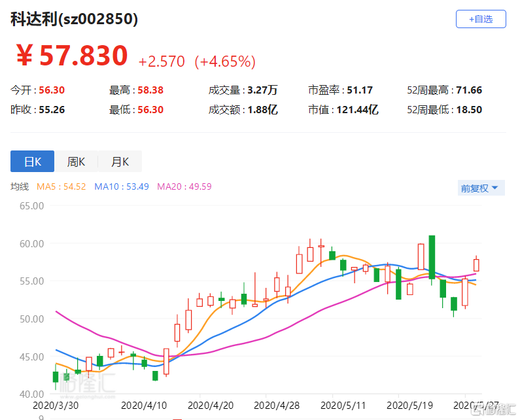Click the 均线 label
This screenshot has width=520, height=420.
click(20, 186)
